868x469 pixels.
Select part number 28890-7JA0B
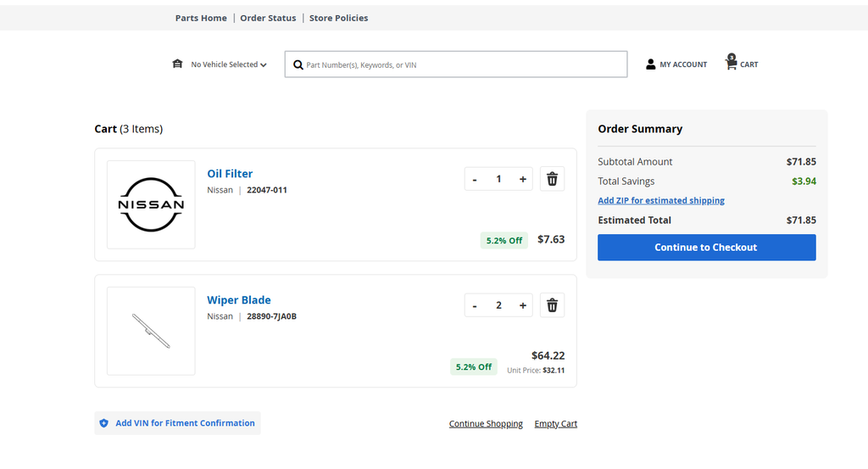tap(271, 316)
